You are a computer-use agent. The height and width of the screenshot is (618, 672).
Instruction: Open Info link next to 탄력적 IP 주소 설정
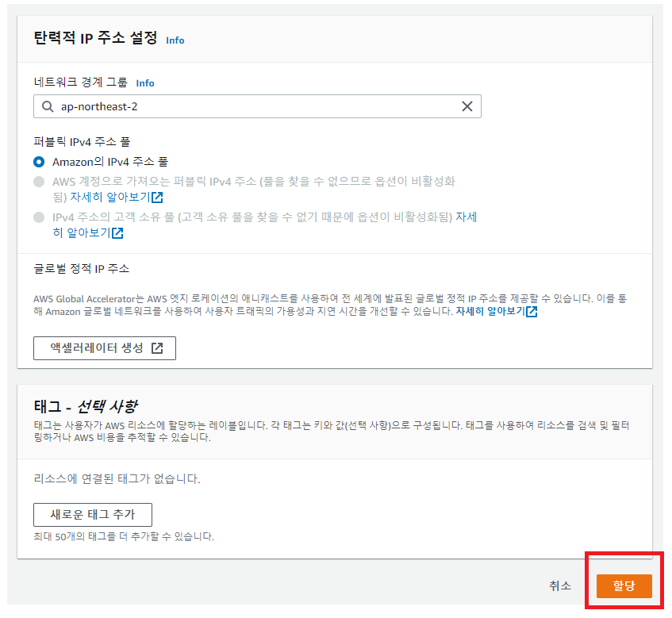[175, 40]
